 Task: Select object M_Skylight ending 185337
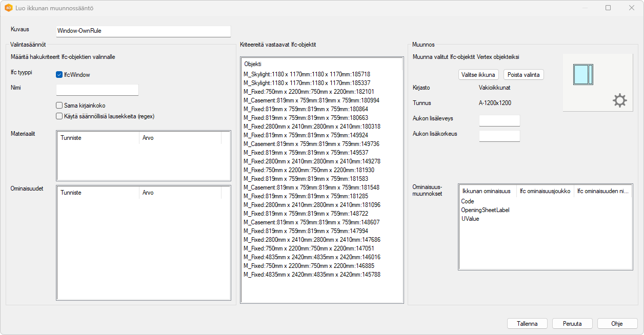click(x=307, y=83)
